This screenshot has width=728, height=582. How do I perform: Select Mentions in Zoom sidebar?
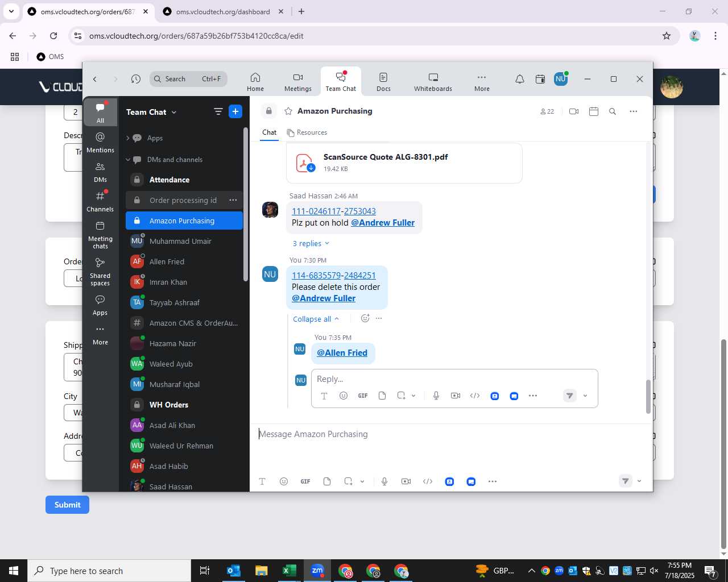(x=100, y=143)
